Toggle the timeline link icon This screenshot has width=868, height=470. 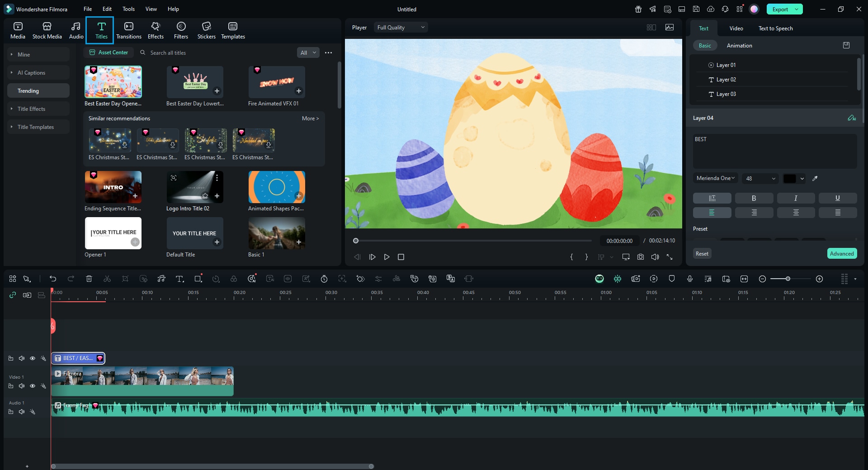[x=13, y=295]
